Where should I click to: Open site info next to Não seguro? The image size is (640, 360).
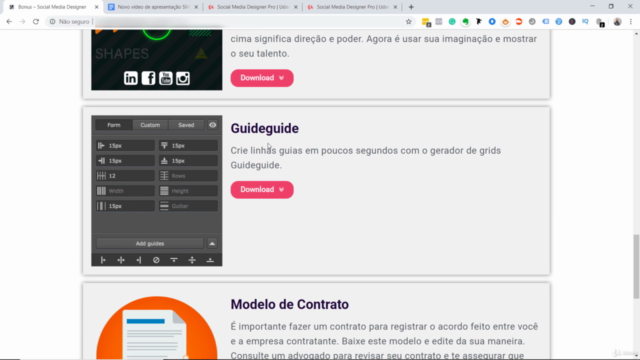(52, 22)
